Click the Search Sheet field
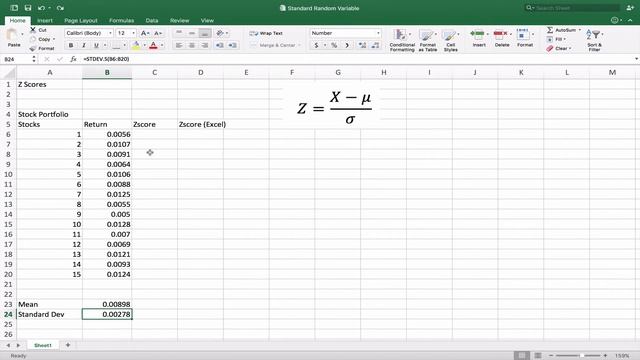Image resolution: width=640 pixels, height=360 pixels. point(572,8)
